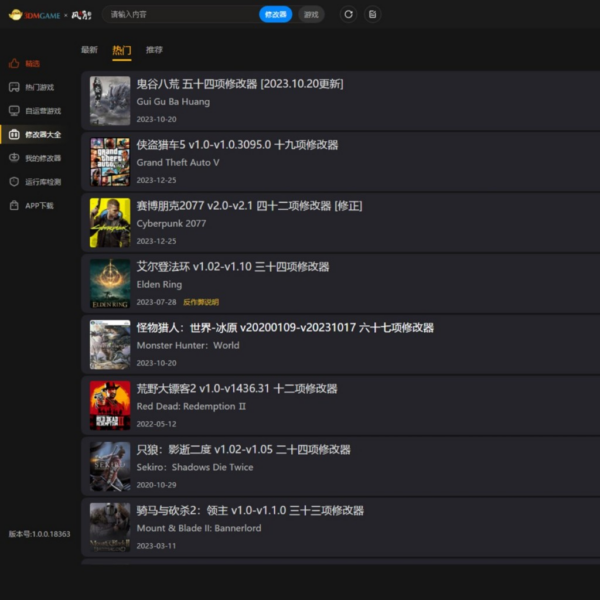600x600 pixels.
Task: Open the Grand Theft Auto V cover thumbnail
Action: [110, 162]
